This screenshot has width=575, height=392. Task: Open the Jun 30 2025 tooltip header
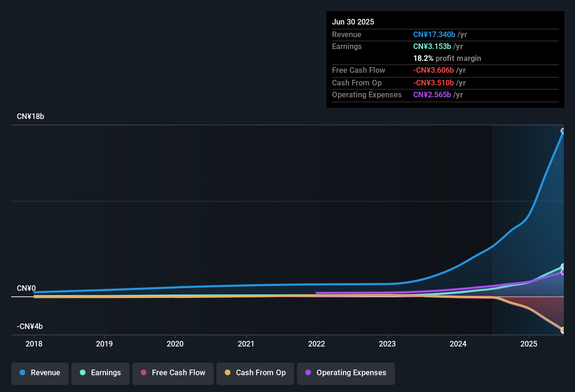click(x=353, y=22)
